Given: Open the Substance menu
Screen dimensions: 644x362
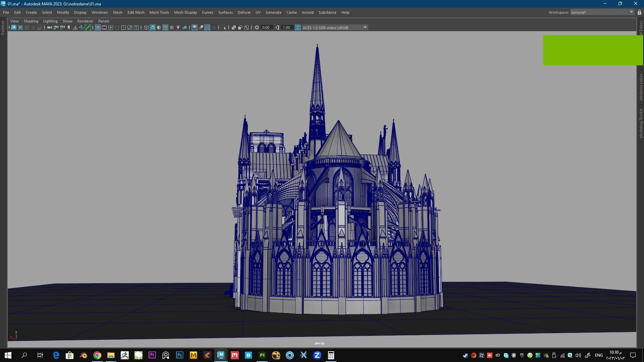Looking at the screenshot, I should click(x=327, y=12).
